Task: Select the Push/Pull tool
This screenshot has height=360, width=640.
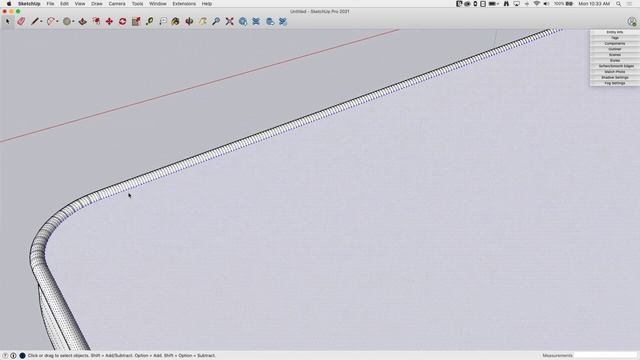Action: coord(82,21)
